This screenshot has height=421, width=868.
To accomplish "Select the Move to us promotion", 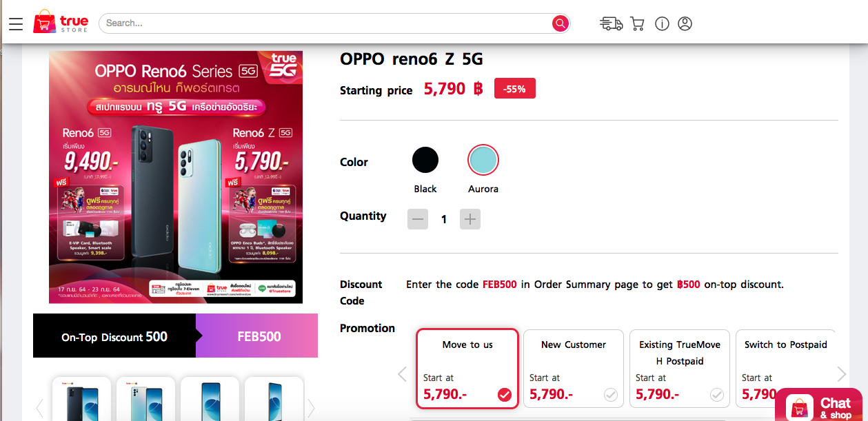I will (x=467, y=369).
